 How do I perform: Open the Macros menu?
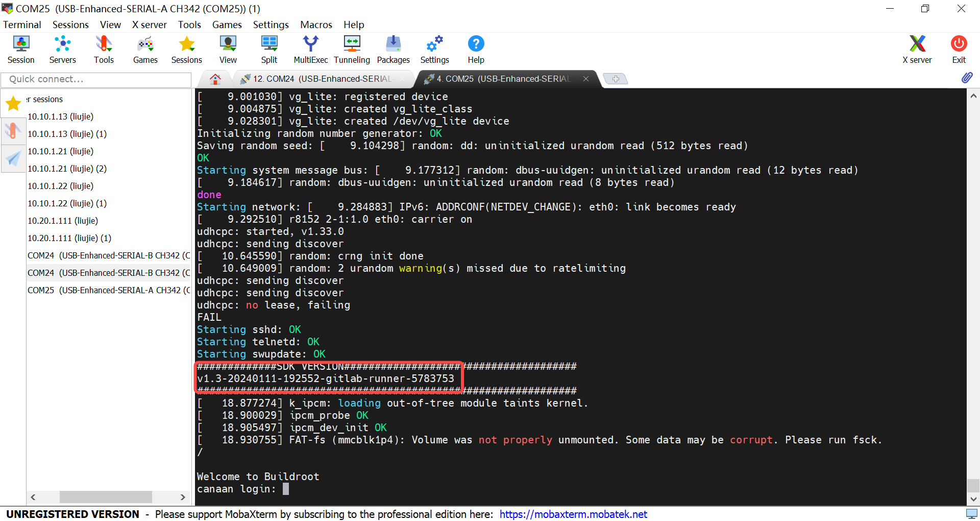click(316, 25)
